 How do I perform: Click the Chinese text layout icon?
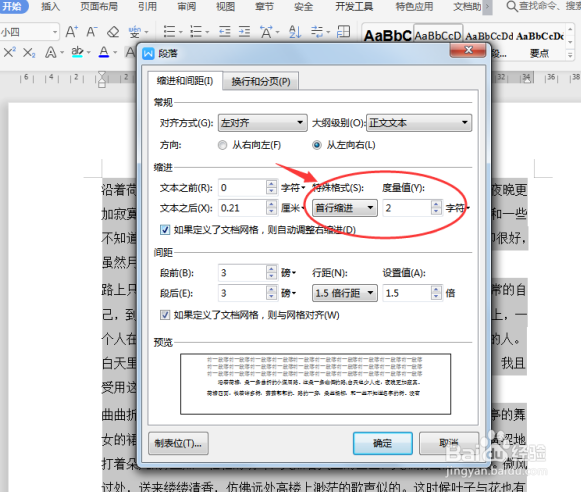pyautogui.click(x=266, y=32)
